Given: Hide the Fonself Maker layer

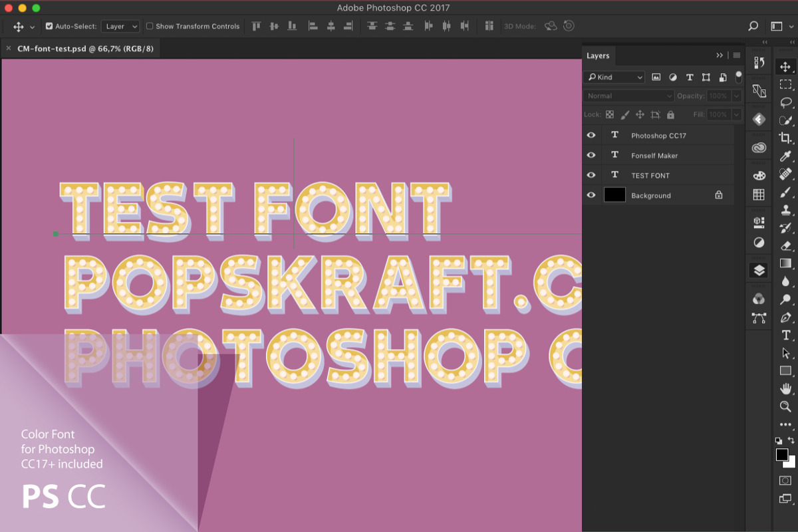Looking at the screenshot, I should click(591, 155).
